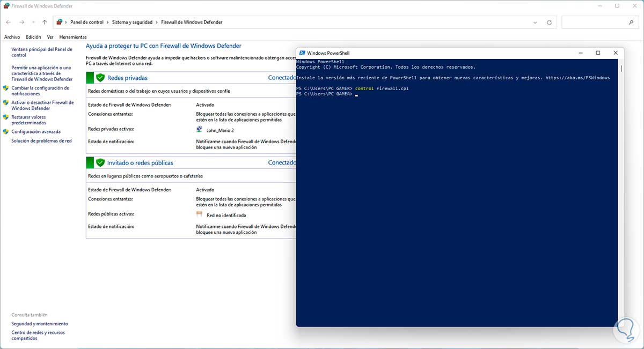Click the Up one level arrow
Viewport: 644px width, 349px height.
click(x=45, y=23)
